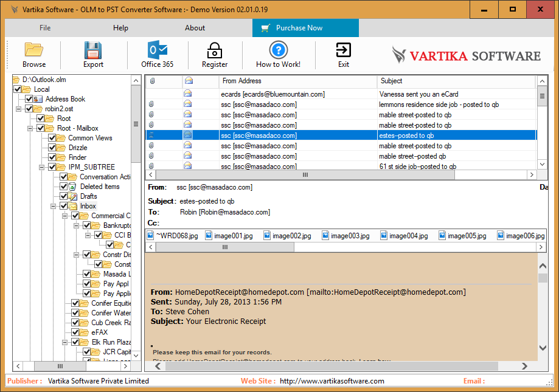The width and height of the screenshot is (559, 392).
Task: Select the Vanessa sent you an eCard email
Action: coord(341,94)
